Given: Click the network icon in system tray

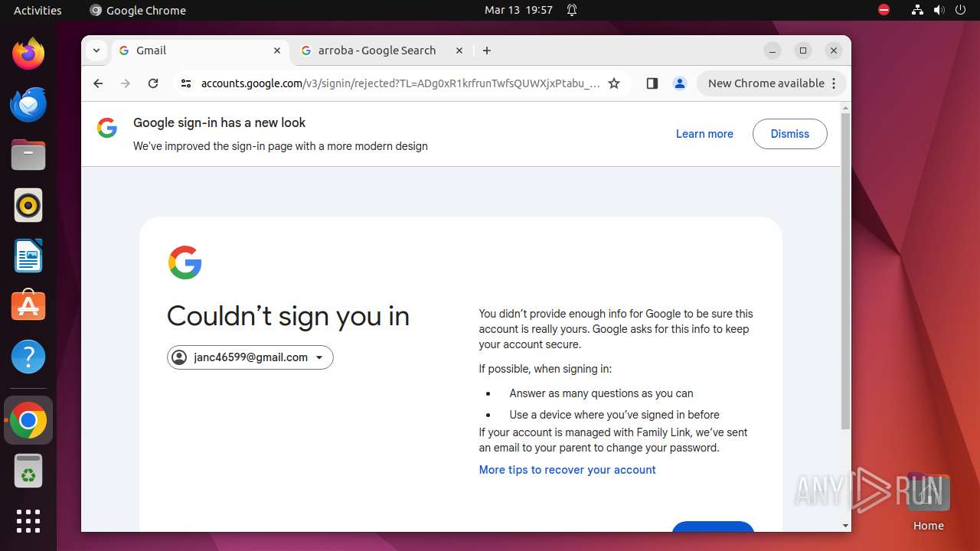Looking at the screenshot, I should [x=917, y=10].
